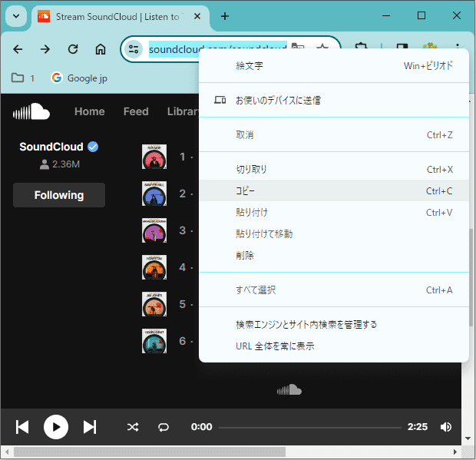Select すべて選択 in context menu
Image resolution: width=476 pixels, height=460 pixels.
coord(334,290)
